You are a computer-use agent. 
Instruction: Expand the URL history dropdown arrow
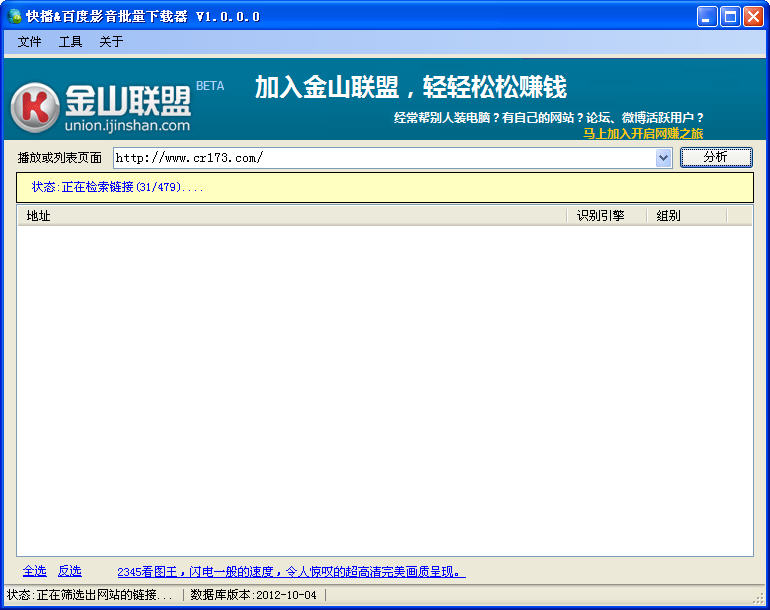click(x=663, y=158)
